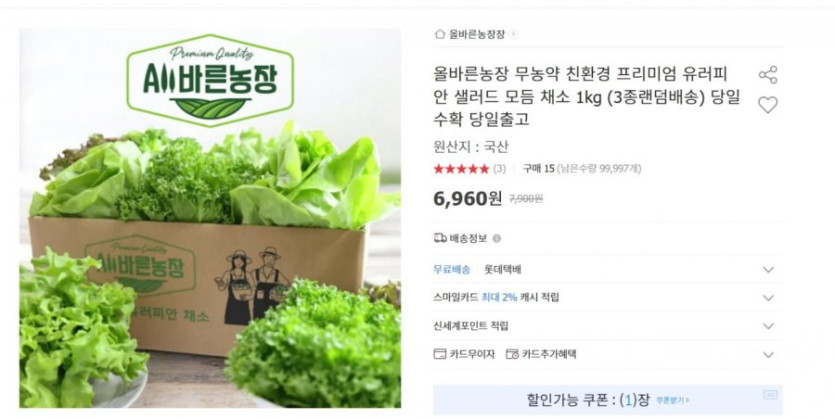
Task: Add the product to wishlist with the heart icon
Action: click(x=768, y=105)
